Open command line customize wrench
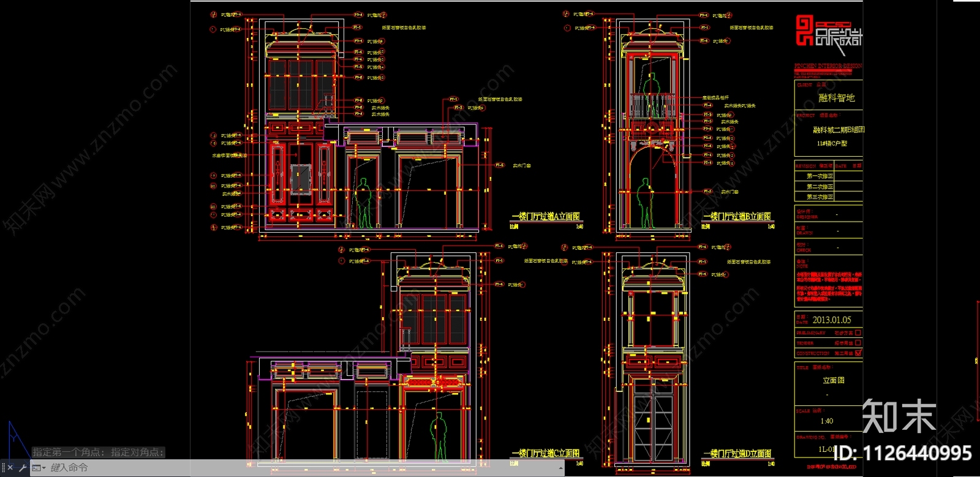The width and height of the screenshot is (980, 477). [23, 468]
